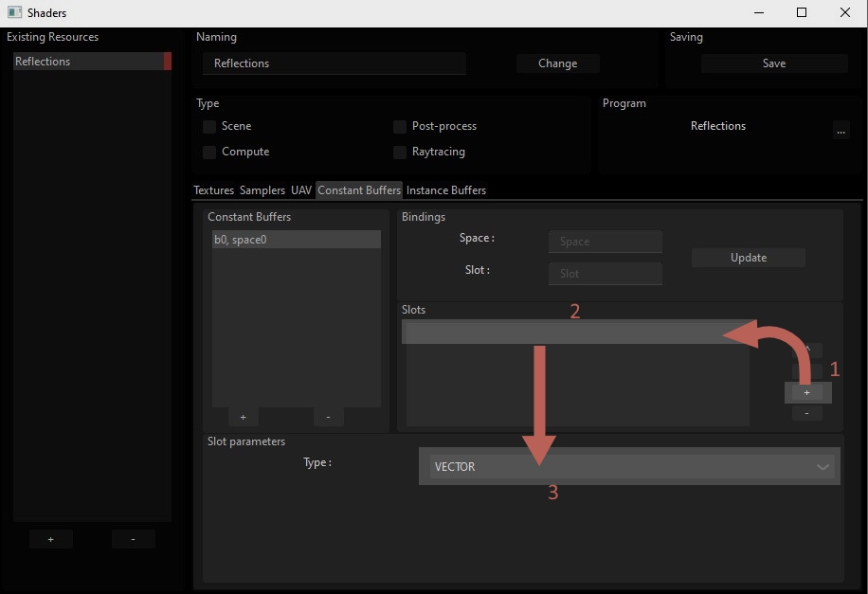The width and height of the screenshot is (868, 594).
Task: Click the Update bindings button
Action: click(x=749, y=258)
